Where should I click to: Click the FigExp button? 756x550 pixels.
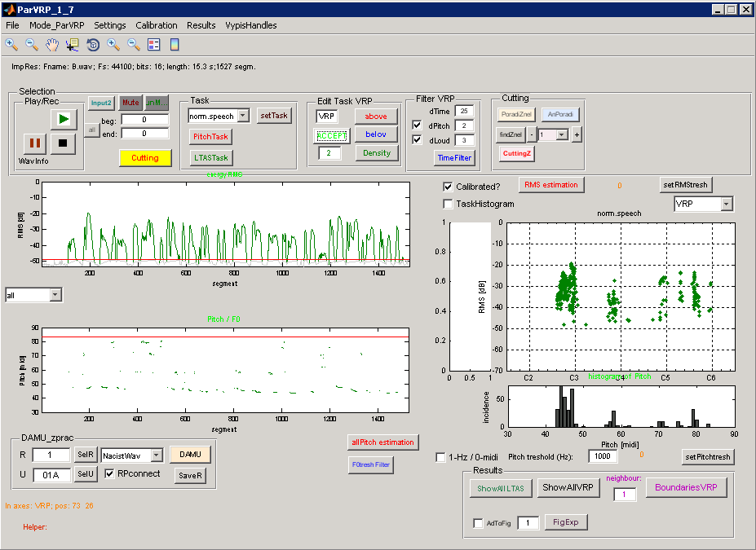point(565,522)
